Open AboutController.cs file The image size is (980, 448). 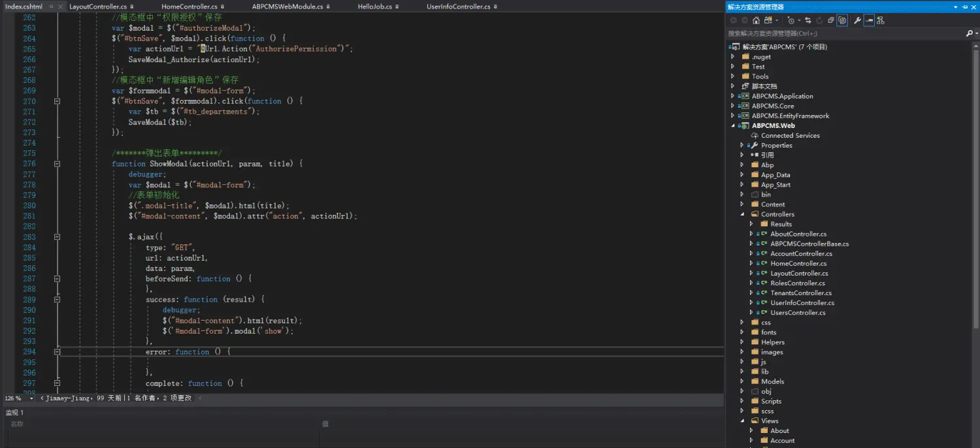(798, 234)
